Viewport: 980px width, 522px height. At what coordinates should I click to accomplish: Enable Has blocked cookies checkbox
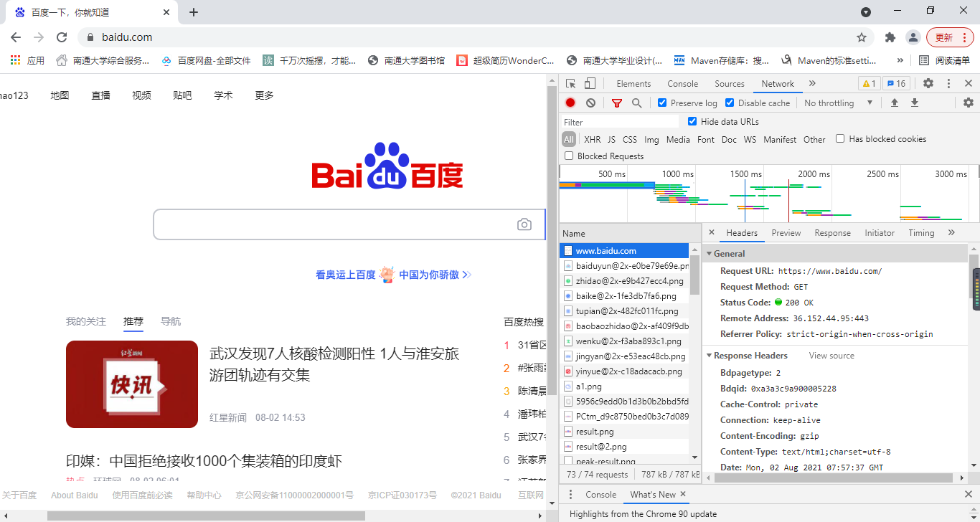(x=840, y=139)
